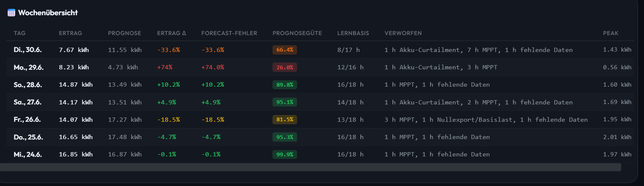Screen dimensions: 644x186
Task: Click the 14.07 kWh Ertrag value
Action: tap(76, 120)
